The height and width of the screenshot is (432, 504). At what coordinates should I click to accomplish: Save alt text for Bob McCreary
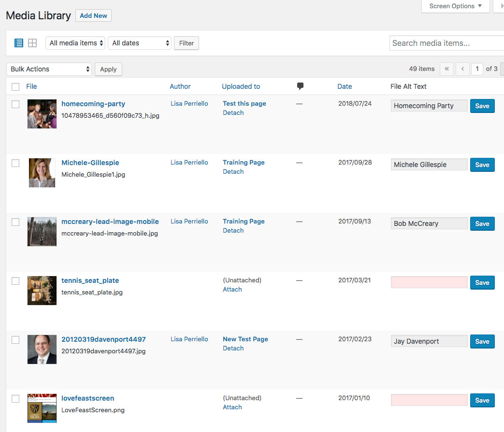click(482, 223)
